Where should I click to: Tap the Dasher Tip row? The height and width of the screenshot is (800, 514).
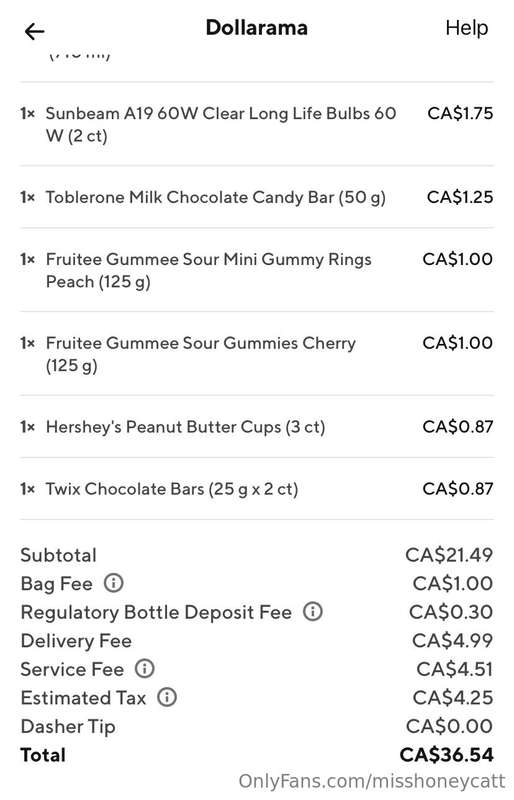point(257,727)
